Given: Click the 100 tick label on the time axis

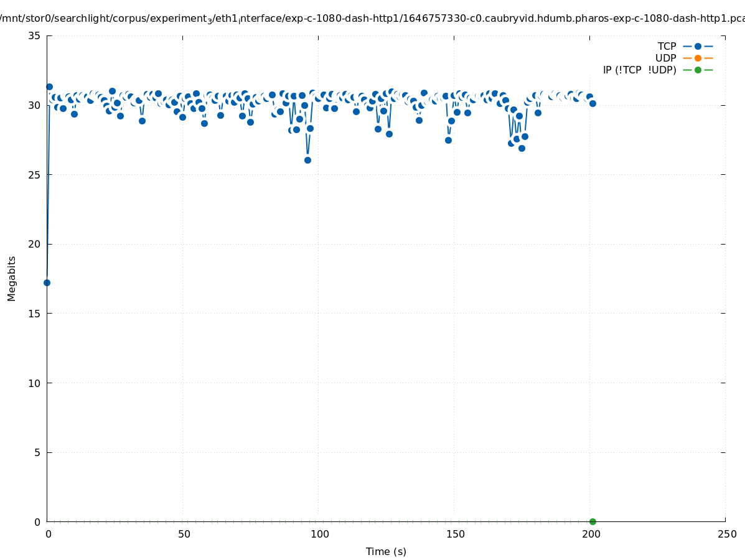Looking at the screenshot, I should tap(319, 534).
